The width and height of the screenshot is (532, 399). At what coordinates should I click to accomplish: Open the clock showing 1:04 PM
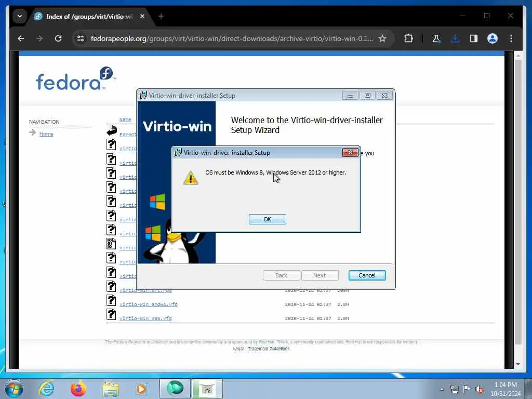click(506, 389)
